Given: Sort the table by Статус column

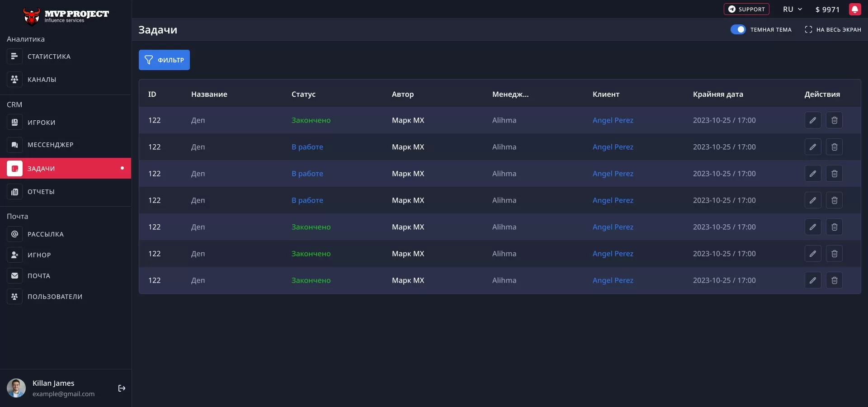Looking at the screenshot, I should 303,94.
